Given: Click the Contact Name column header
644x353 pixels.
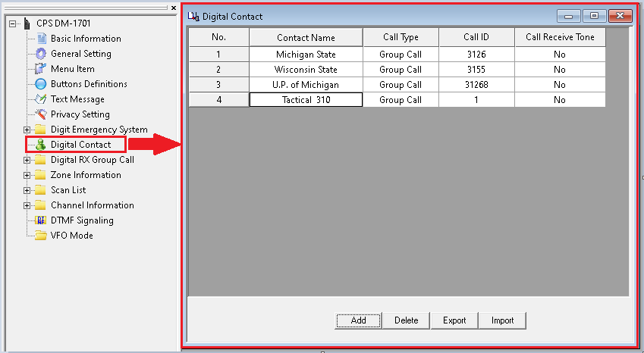Looking at the screenshot, I should (x=306, y=37).
